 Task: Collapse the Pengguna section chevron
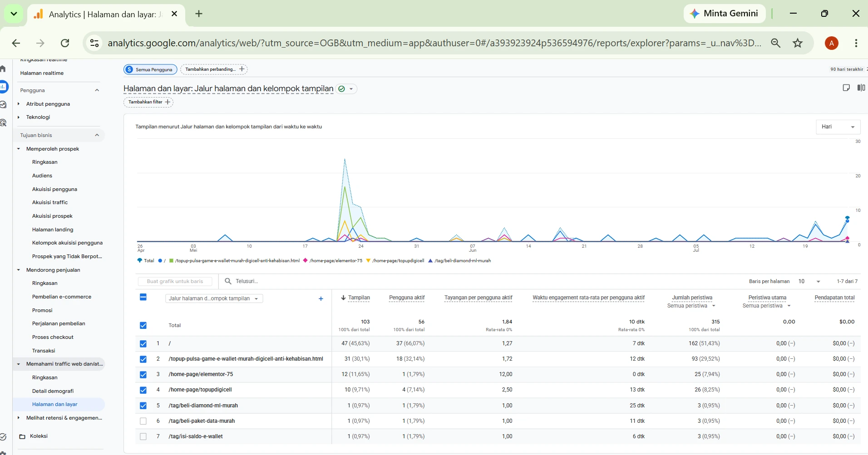97,90
